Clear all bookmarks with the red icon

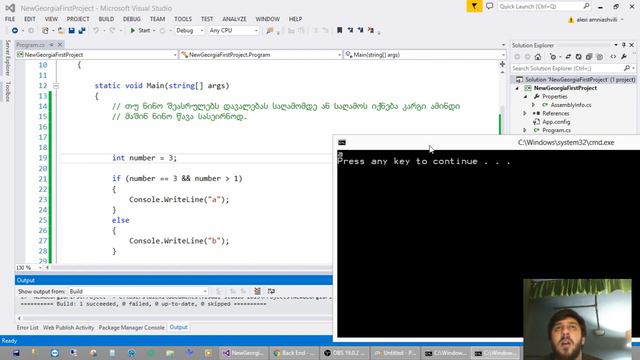(x=371, y=30)
